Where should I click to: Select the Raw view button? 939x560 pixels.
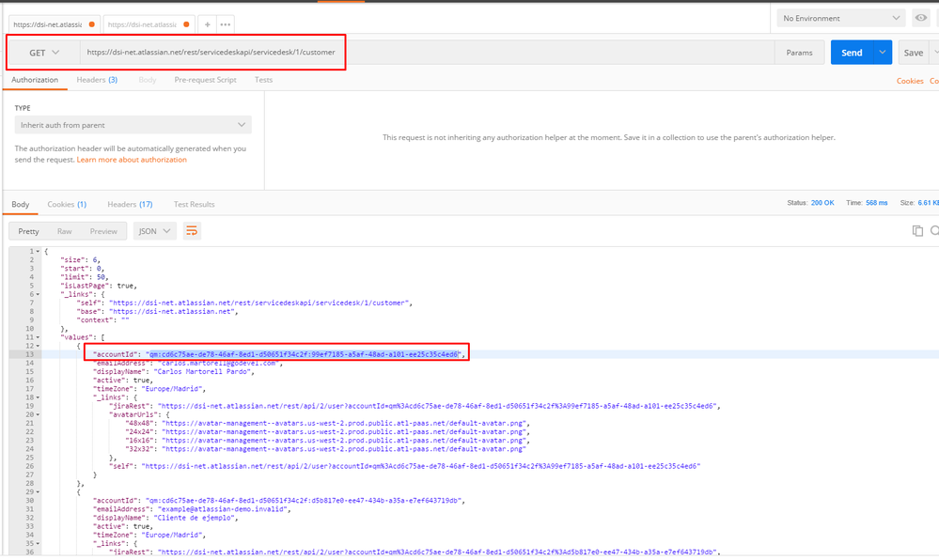[64, 231]
